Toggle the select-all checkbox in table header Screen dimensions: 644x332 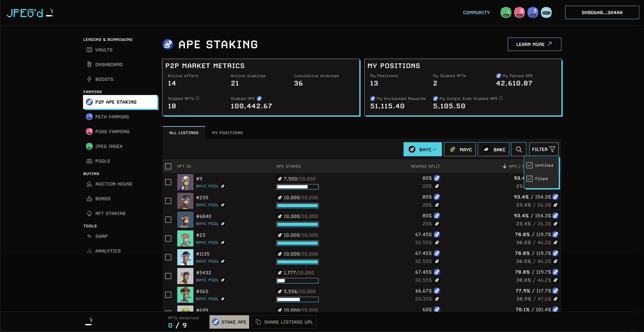[x=168, y=166]
